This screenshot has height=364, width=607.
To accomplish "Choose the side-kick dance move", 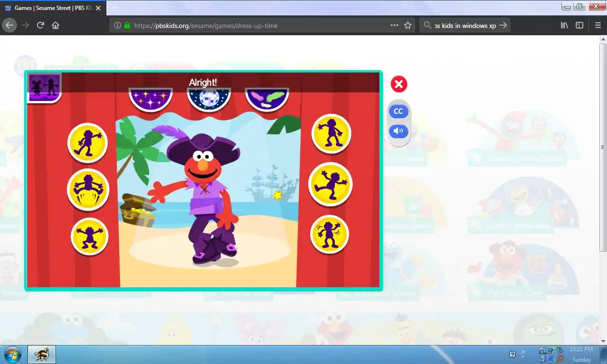I will (330, 184).
